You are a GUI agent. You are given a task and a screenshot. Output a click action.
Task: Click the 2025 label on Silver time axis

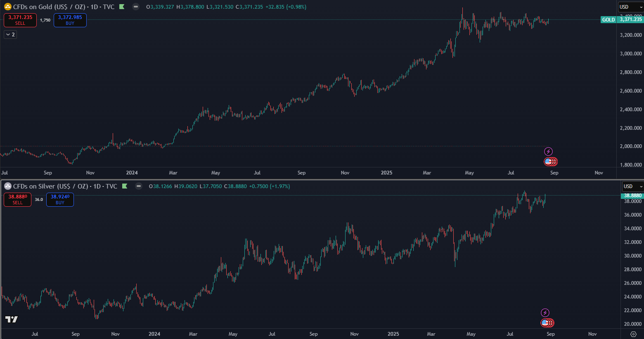click(x=393, y=334)
